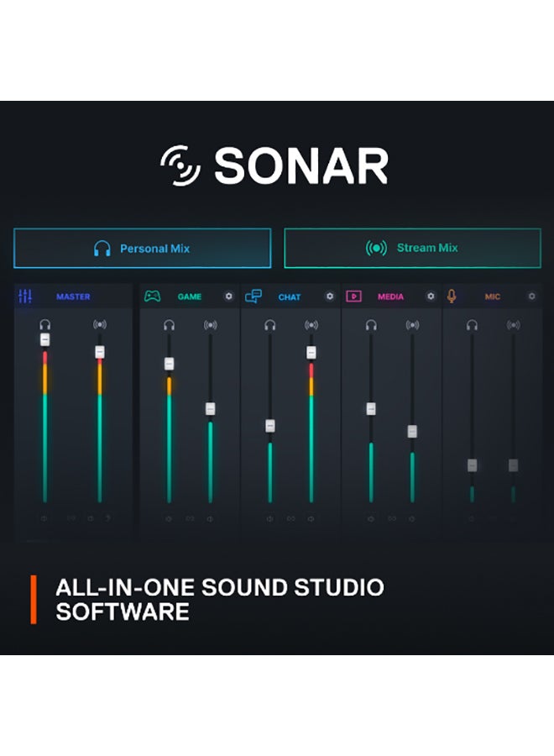554x756 pixels.
Task: Click the MASTER channel label
Action: [73, 297]
